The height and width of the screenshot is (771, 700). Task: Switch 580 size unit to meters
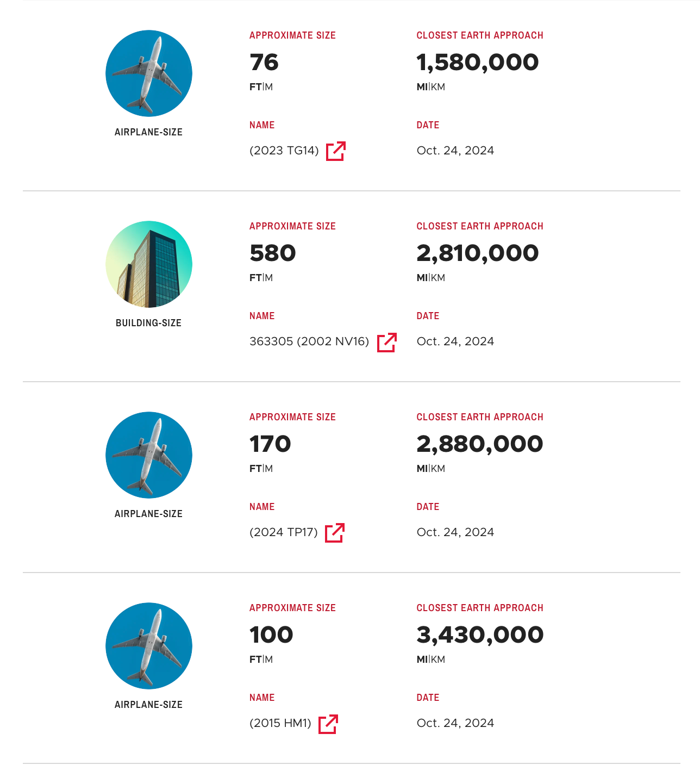point(268,278)
